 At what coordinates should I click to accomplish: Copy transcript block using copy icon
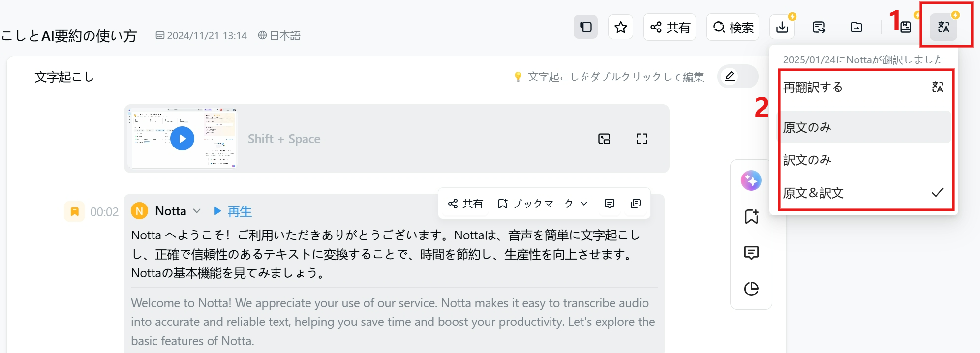(636, 204)
